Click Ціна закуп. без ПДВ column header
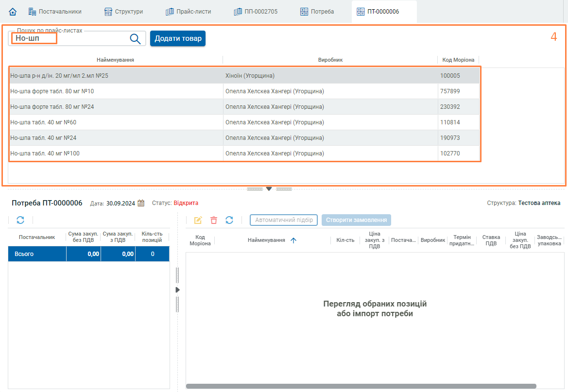 (520, 240)
